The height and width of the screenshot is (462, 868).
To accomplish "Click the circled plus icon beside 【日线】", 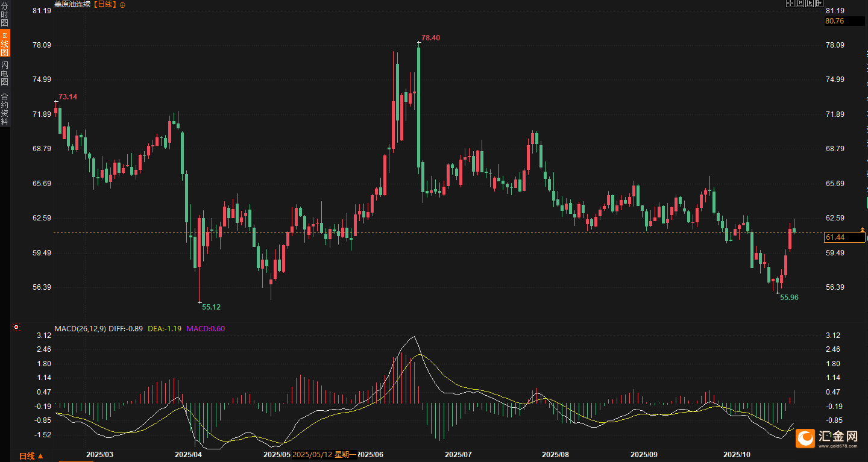I will click(x=123, y=5).
